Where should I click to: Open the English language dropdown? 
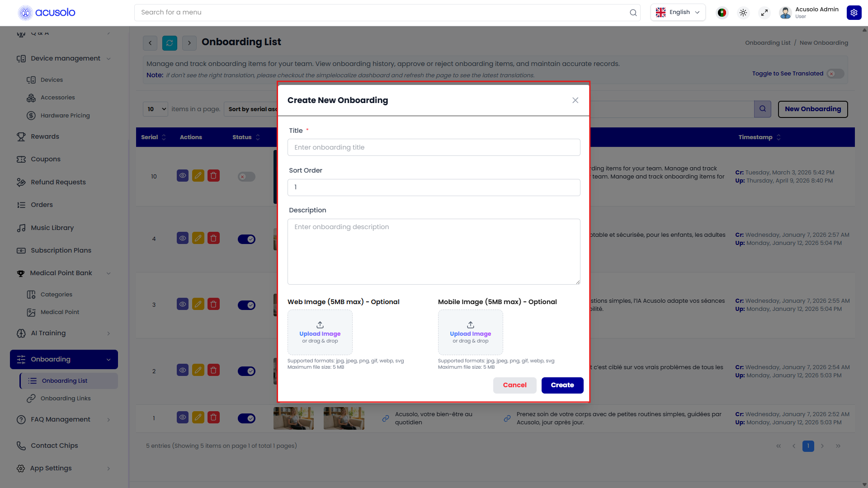coord(678,13)
